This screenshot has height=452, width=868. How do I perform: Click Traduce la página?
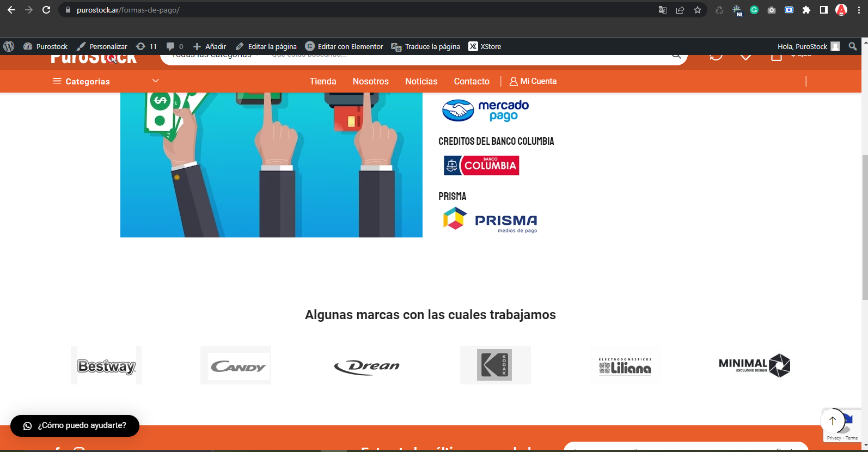click(x=426, y=46)
